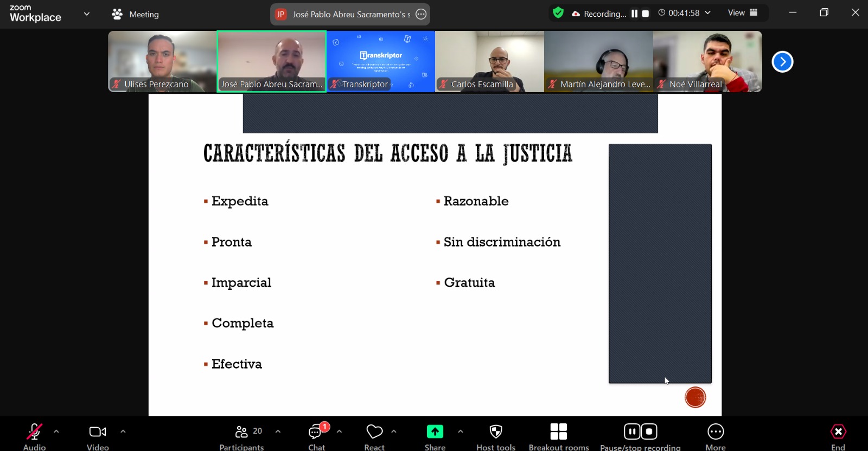Image resolution: width=868 pixels, height=451 pixels.
Task: Click the red circle on the slide
Action: pos(695,397)
